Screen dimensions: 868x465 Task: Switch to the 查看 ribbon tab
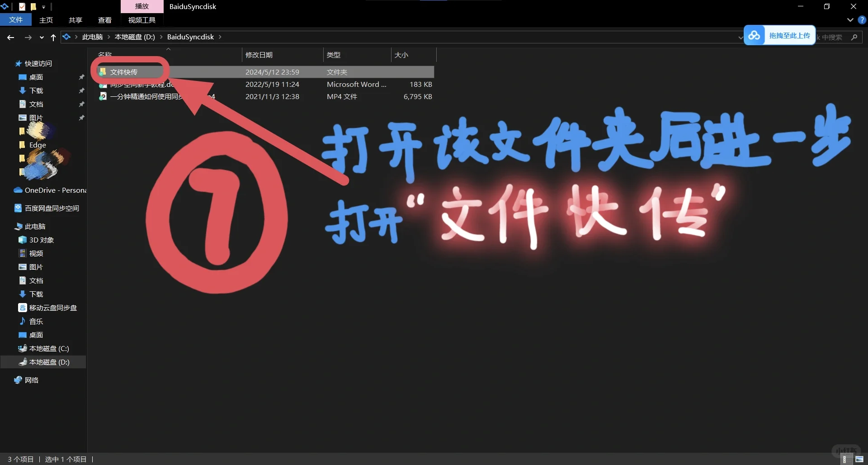click(104, 20)
